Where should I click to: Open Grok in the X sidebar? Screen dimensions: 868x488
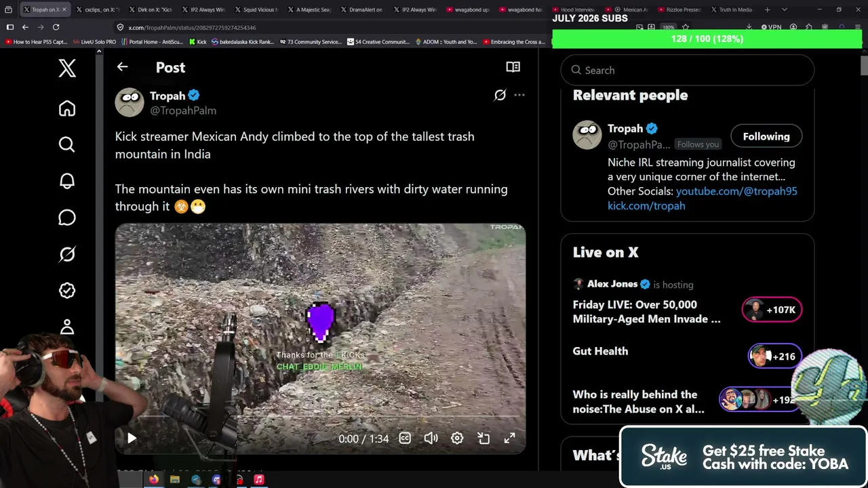[66, 254]
